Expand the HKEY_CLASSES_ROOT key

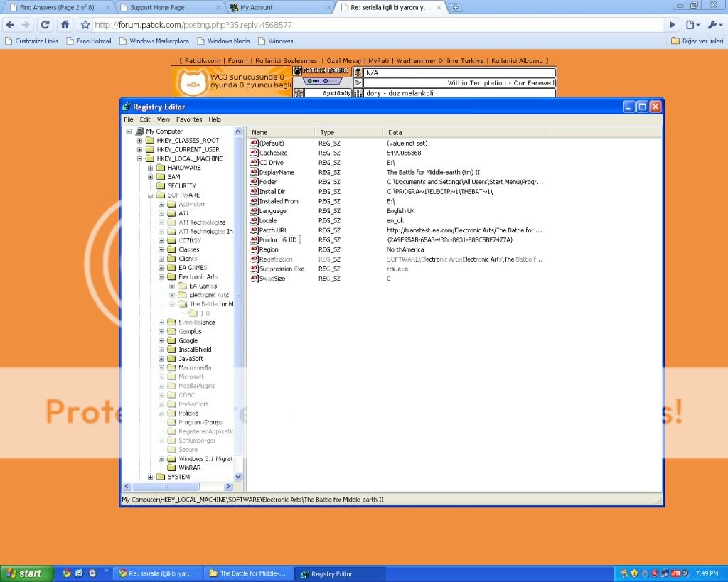[140, 141]
